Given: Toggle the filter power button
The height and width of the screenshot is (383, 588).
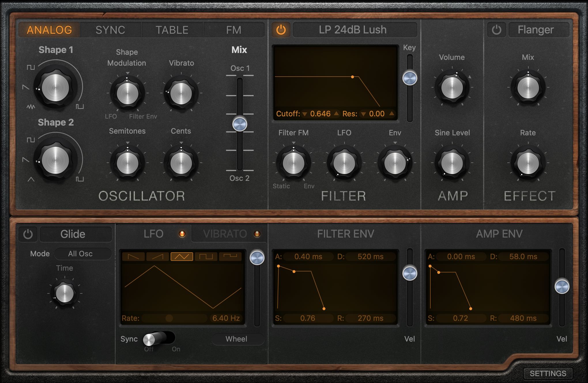Looking at the screenshot, I should coord(281,30).
